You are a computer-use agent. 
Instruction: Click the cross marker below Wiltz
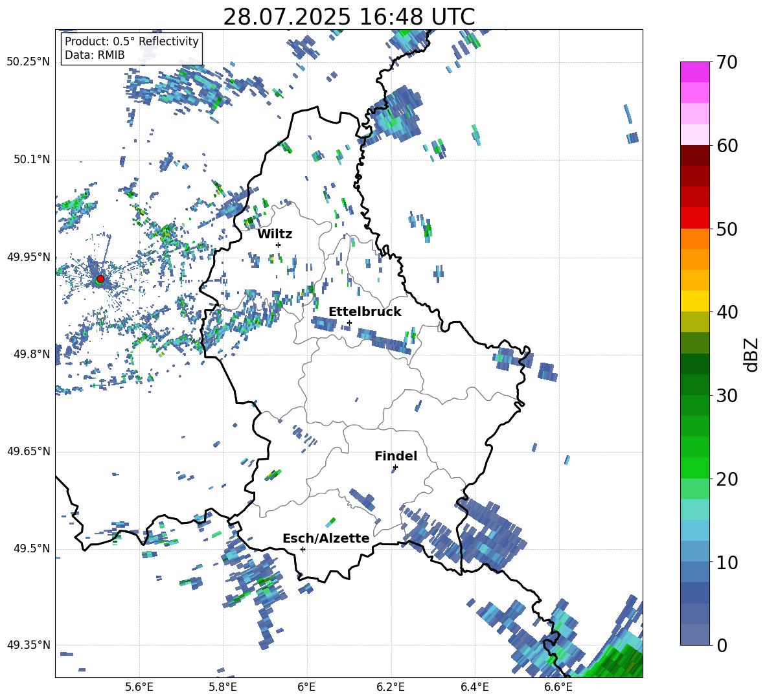(x=279, y=245)
